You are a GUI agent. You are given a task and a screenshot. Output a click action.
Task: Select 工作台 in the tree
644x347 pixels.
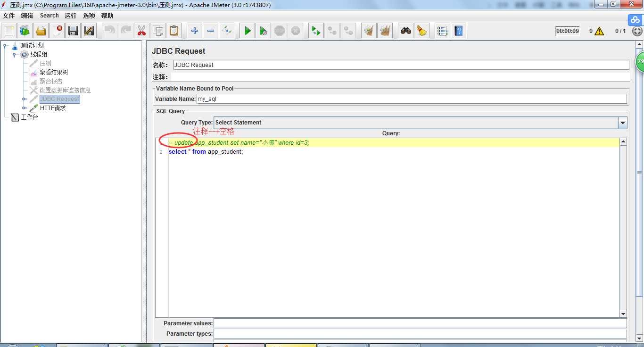[x=29, y=117]
